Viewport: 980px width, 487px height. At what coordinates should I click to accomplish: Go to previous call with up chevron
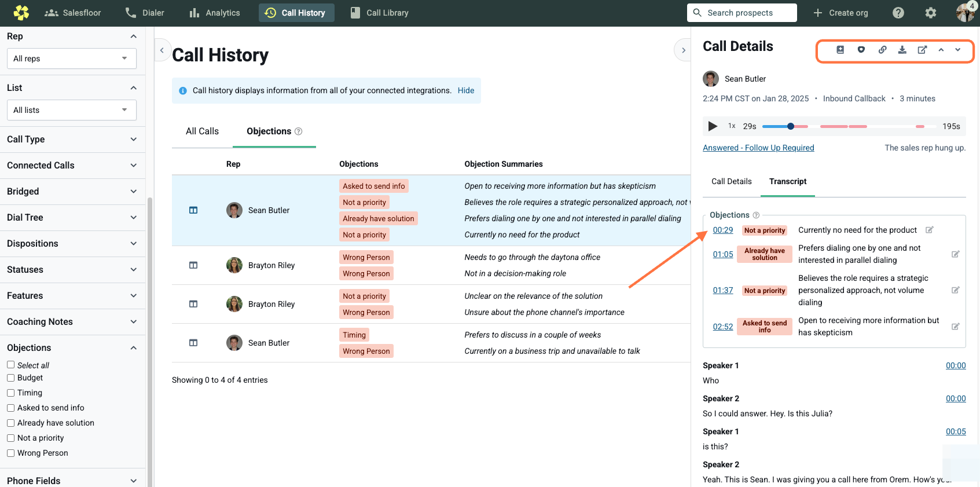pyautogui.click(x=941, y=50)
